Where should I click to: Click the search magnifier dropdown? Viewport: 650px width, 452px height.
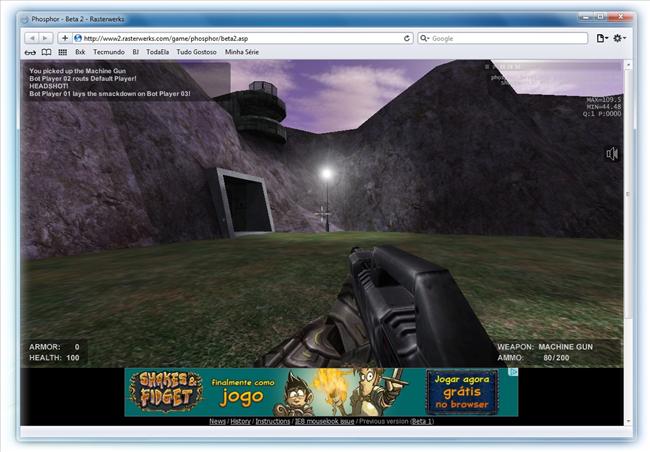click(x=424, y=38)
